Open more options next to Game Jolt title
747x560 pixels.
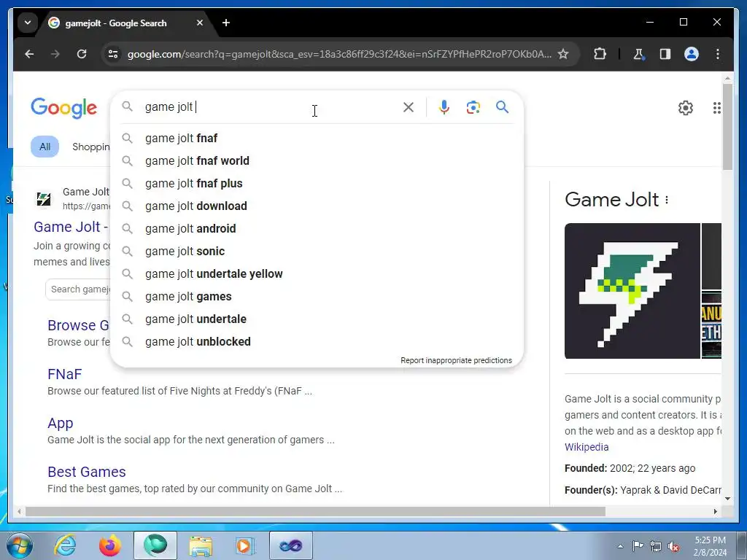[667, 200]
